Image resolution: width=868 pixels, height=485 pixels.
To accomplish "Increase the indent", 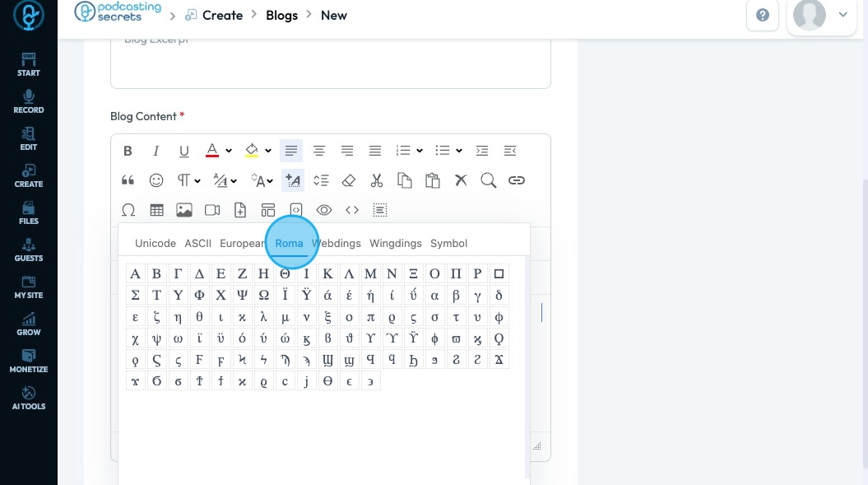I will tap(482, 151).
